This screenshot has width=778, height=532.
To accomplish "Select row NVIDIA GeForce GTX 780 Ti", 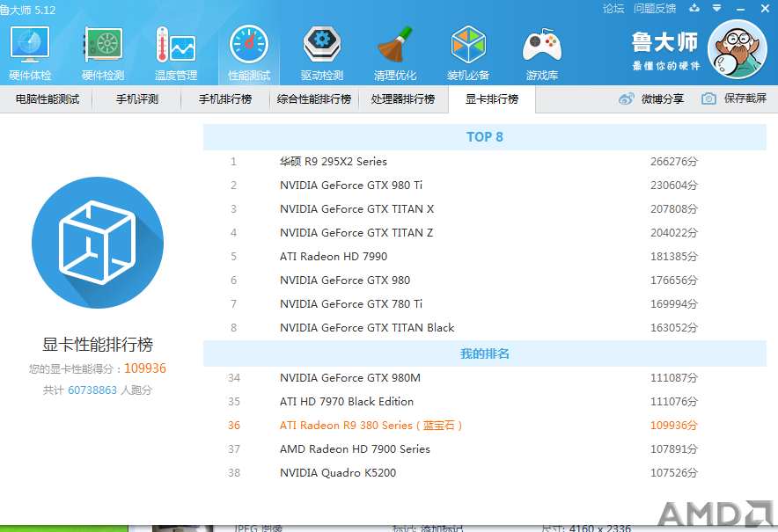I will pyautogui.click(x=485, y=304).
